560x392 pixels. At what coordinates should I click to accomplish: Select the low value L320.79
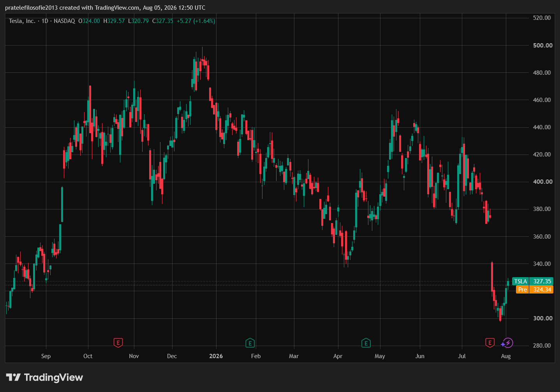(x=138, y=21)
